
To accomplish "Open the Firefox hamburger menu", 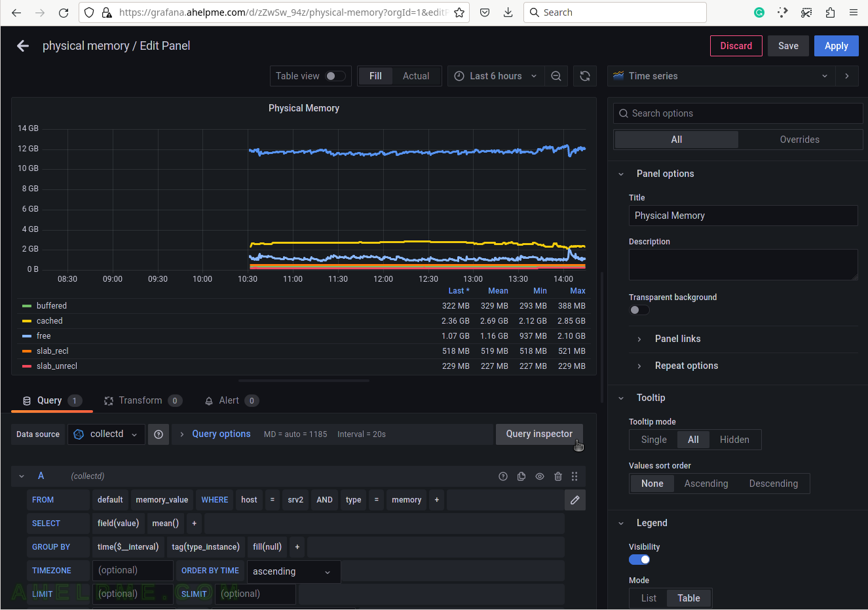I will coord(854,12).
